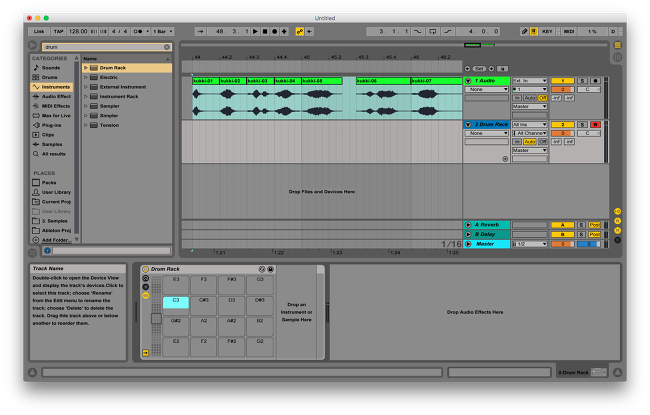This screenshot has width=650, height=415.
Task: Toggle Draw Mode pencil
Action: coord(524,32)
